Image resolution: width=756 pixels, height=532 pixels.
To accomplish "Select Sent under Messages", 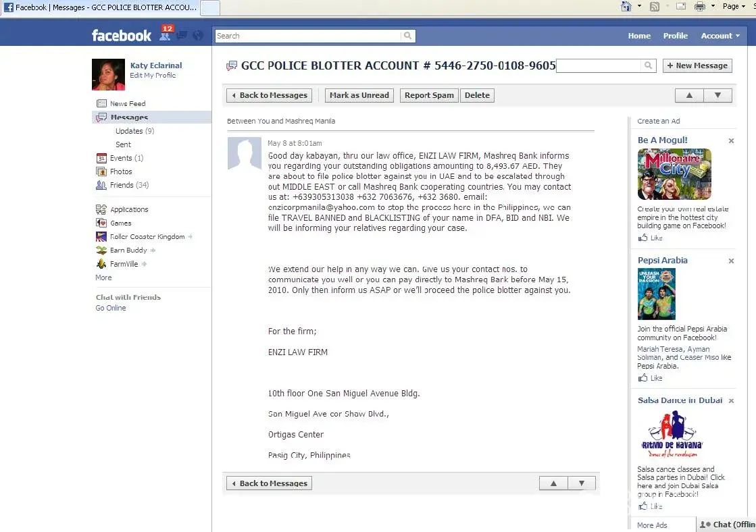I will coord(123,144).
